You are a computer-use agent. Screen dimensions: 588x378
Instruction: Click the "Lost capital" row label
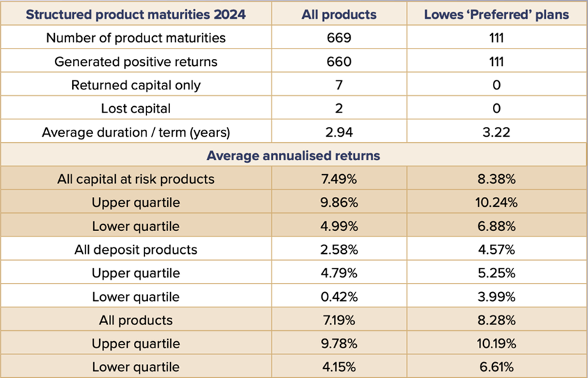pos(135,109)
